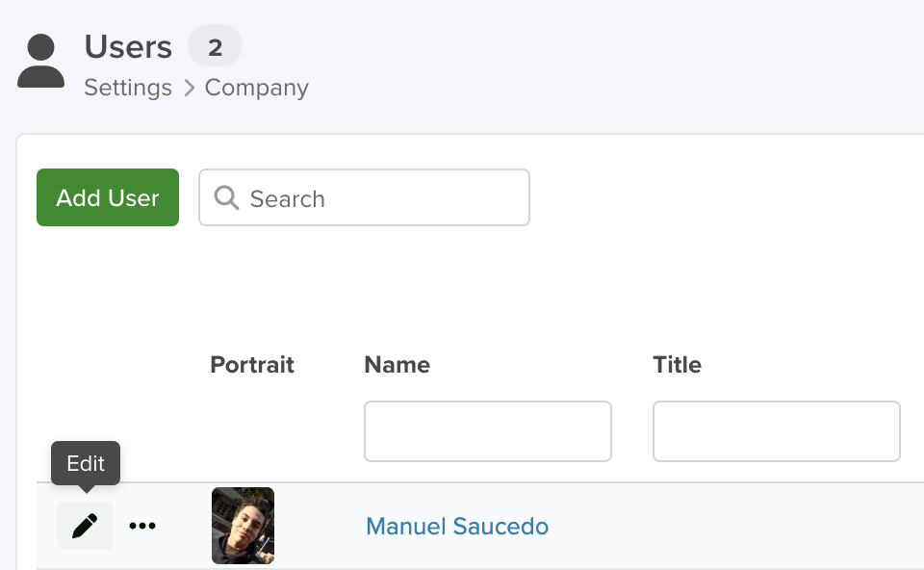This screenshot has width=924, height=570.
Task: Open the Company breadcrumb link
Action: (x=256, y=88)
